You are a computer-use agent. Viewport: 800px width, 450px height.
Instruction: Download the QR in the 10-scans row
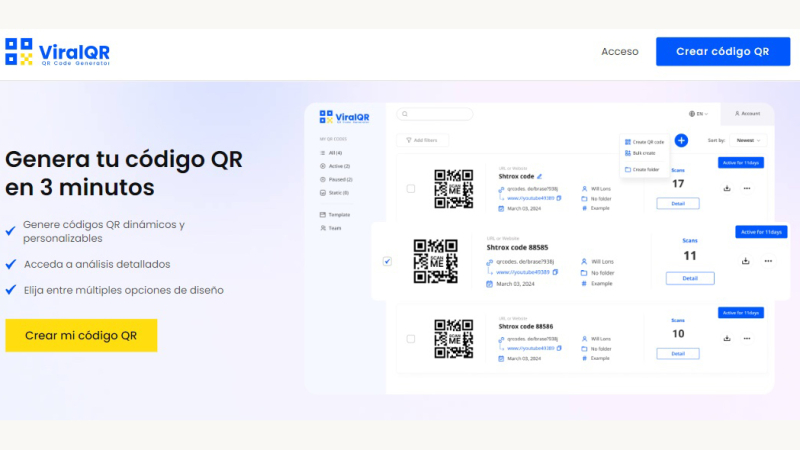coord(727,338)
